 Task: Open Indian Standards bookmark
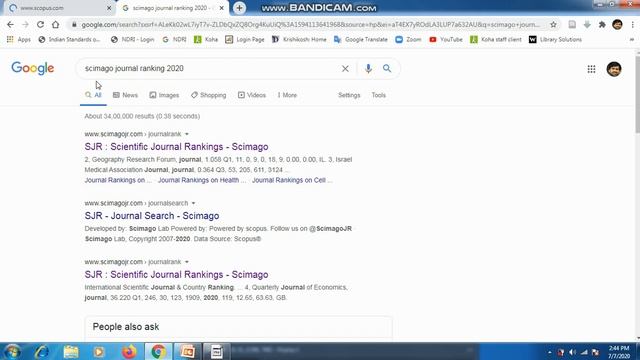pos(69,39)
